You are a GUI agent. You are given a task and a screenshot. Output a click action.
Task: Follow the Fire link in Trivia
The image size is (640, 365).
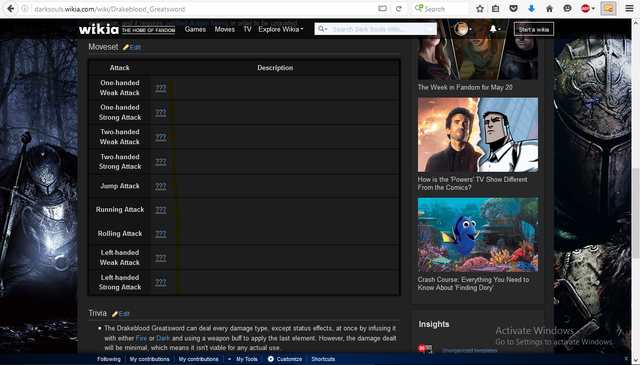pyautogui.click(x=141, y=338)
